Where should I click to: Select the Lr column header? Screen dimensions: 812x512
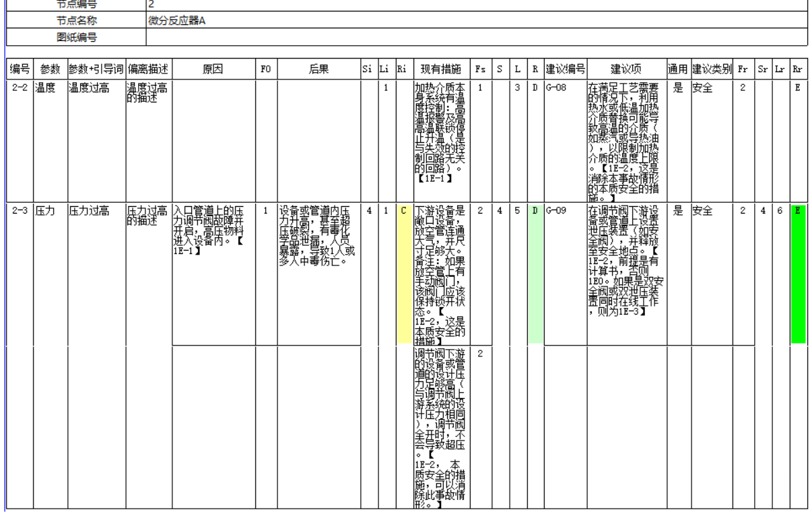(x=782, y=70)
